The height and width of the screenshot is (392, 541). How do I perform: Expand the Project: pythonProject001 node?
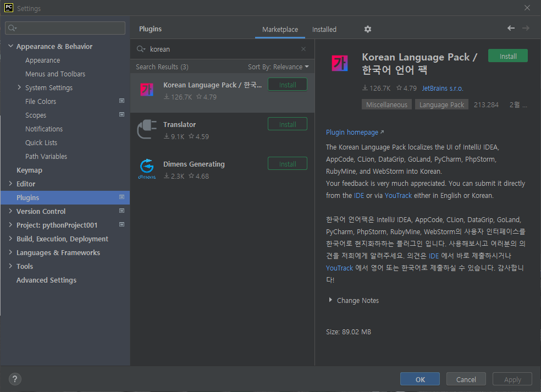pos(10,225)
